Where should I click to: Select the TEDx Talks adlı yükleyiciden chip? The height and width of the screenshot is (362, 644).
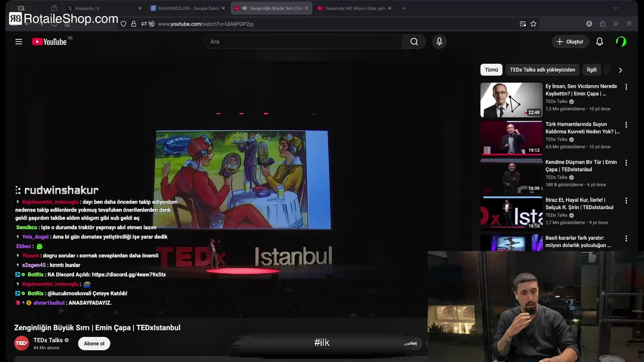click(542, 70)
